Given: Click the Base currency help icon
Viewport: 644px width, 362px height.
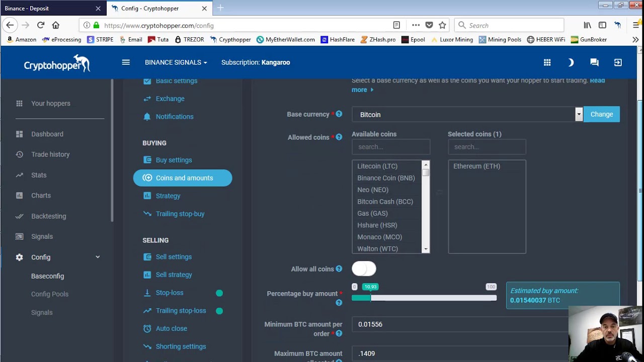Looking at the screenshot, I should point(339,114).
